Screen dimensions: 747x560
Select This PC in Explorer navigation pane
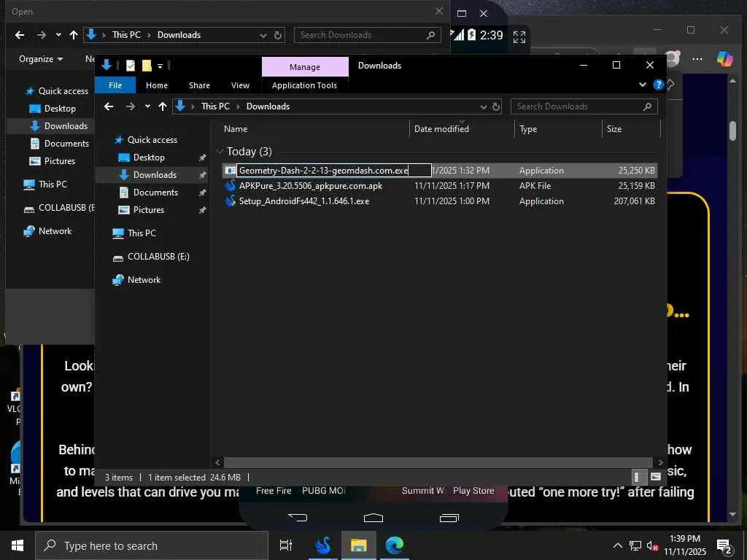click(142, 233)
